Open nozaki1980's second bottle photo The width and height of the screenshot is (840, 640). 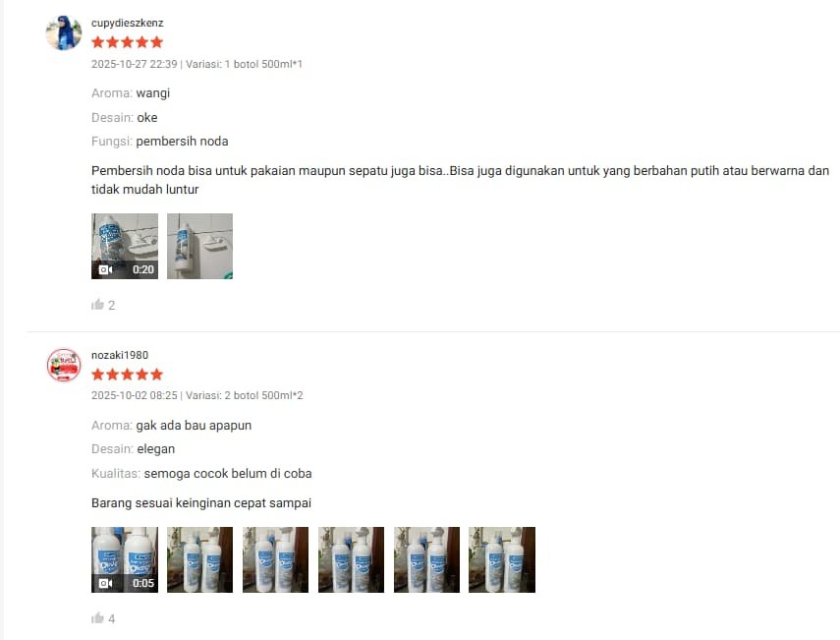pyautogui.click(x=275, y=559)
